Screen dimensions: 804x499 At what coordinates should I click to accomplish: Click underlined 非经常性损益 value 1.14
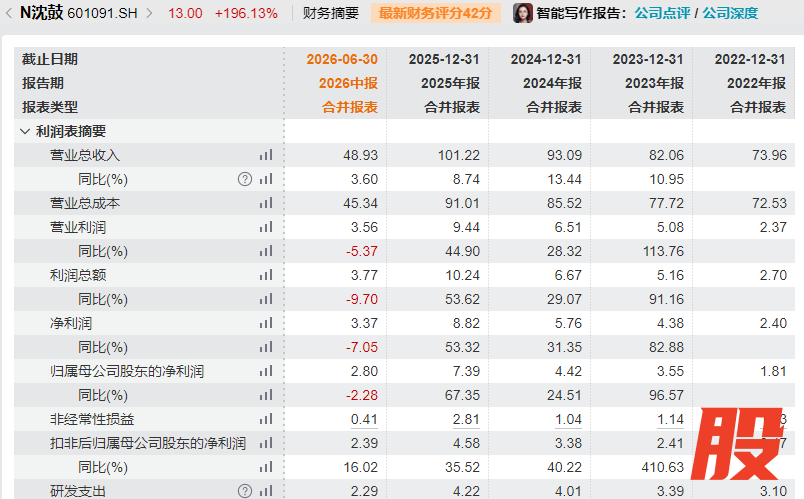pos(670,420)
